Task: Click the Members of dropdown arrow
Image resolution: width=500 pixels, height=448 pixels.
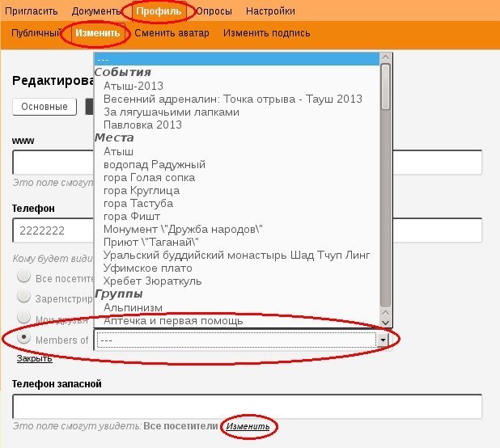Action: click(x=383, y=340)
